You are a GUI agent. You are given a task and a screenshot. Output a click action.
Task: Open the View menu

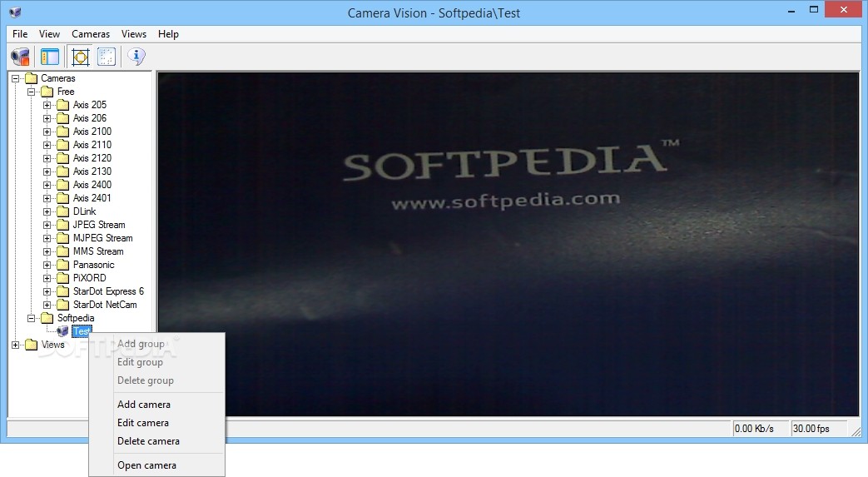coord(49,34)
